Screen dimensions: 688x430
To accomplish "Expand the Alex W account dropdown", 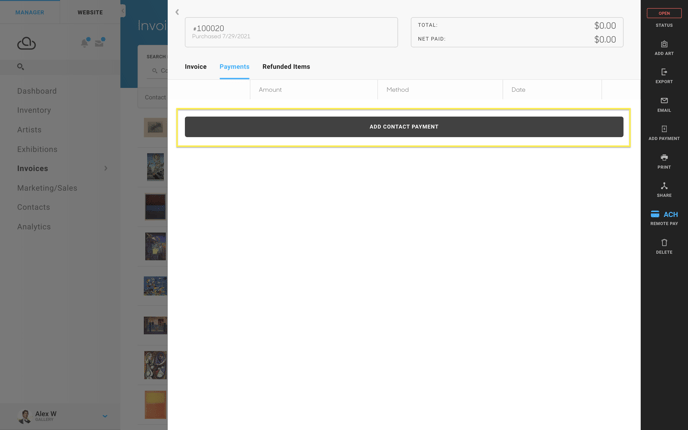I will (x=105, y=416).
